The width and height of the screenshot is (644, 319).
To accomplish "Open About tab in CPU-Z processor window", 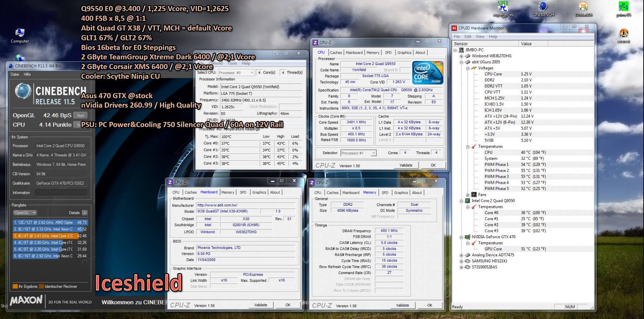I will tap(420, 53).
